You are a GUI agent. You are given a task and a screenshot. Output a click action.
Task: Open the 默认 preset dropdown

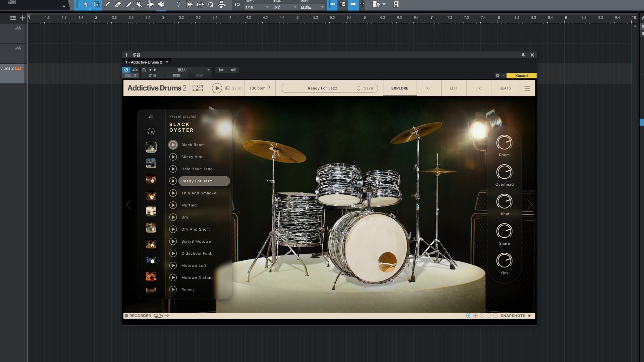point(184,70)
